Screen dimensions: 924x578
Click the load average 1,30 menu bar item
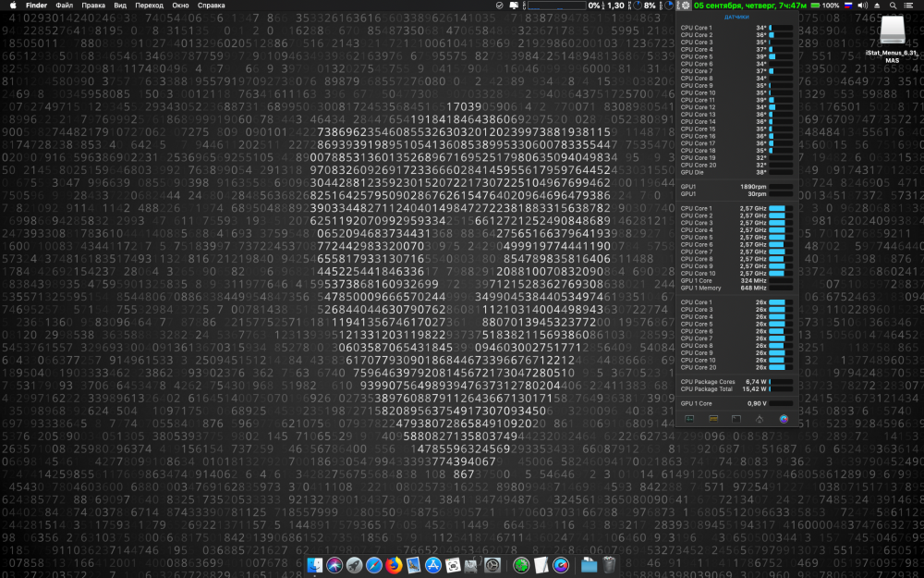click(x=614, y=6)
